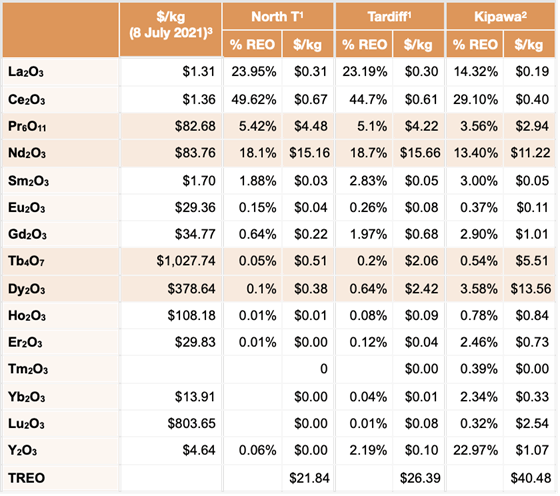The height and width of the screenshot is (496, 560).
Task: Select the Dy2O3 row label
Action: 26,289
